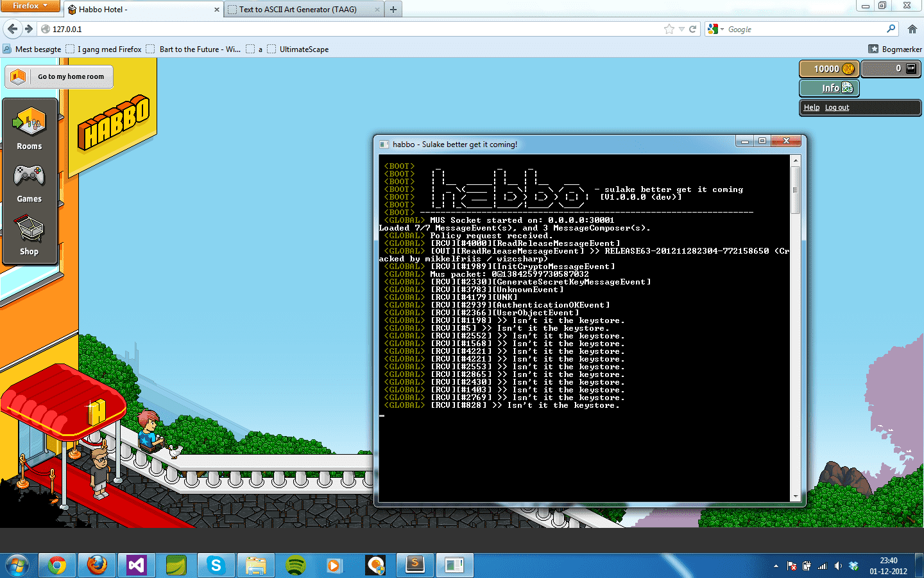Open the Windows Start button
The height and width of the screenshot is (578, 924).
(17, 565)
